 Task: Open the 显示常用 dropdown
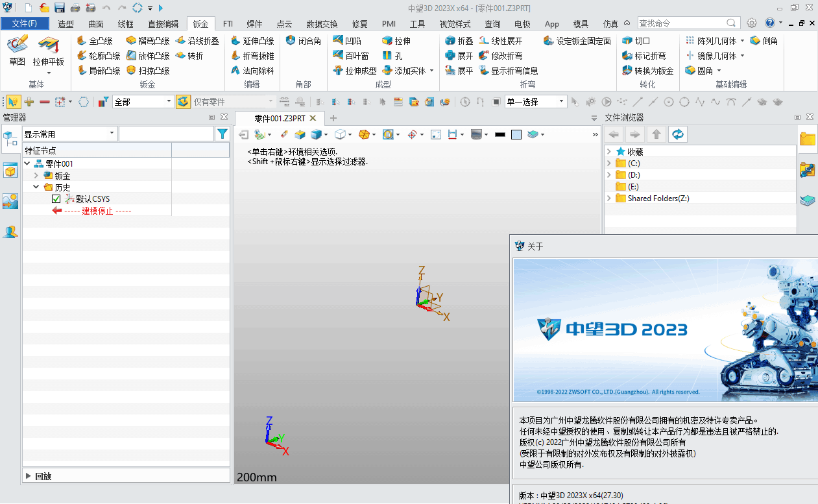[x=112, y=134]
